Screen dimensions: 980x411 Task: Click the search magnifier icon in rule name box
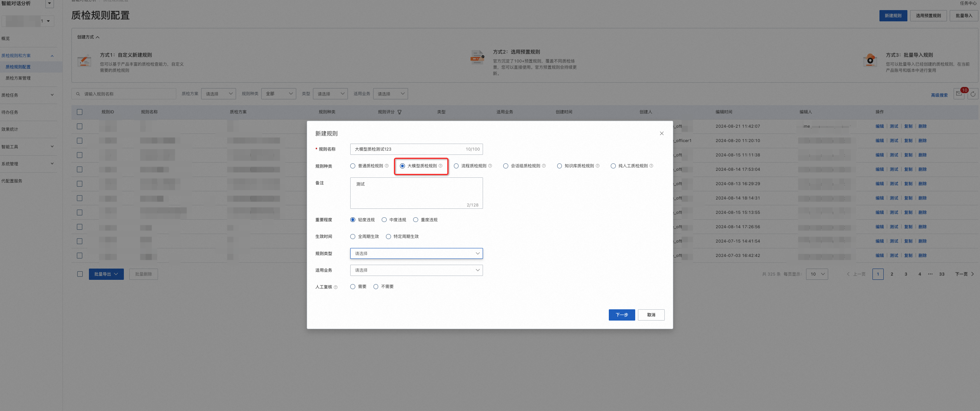pos(78,94)
